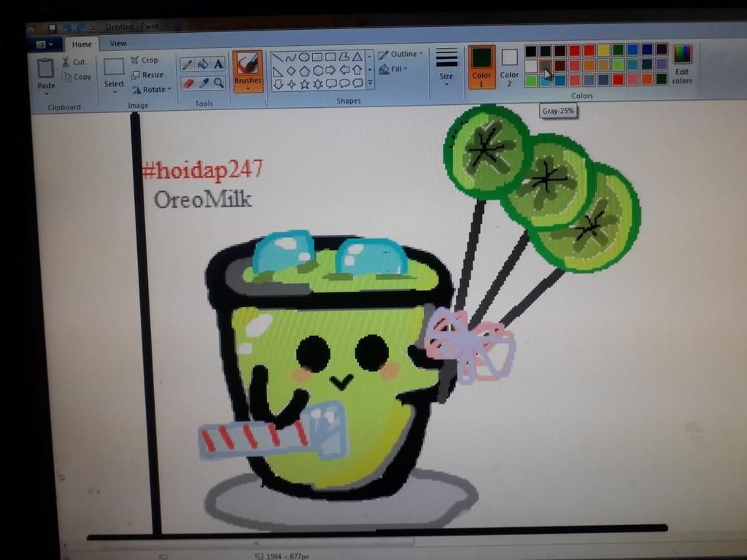Expand the Shapes gallery More button
This screenshot has width=747, height=560.
pyautogui.click(x=370, y=83)
